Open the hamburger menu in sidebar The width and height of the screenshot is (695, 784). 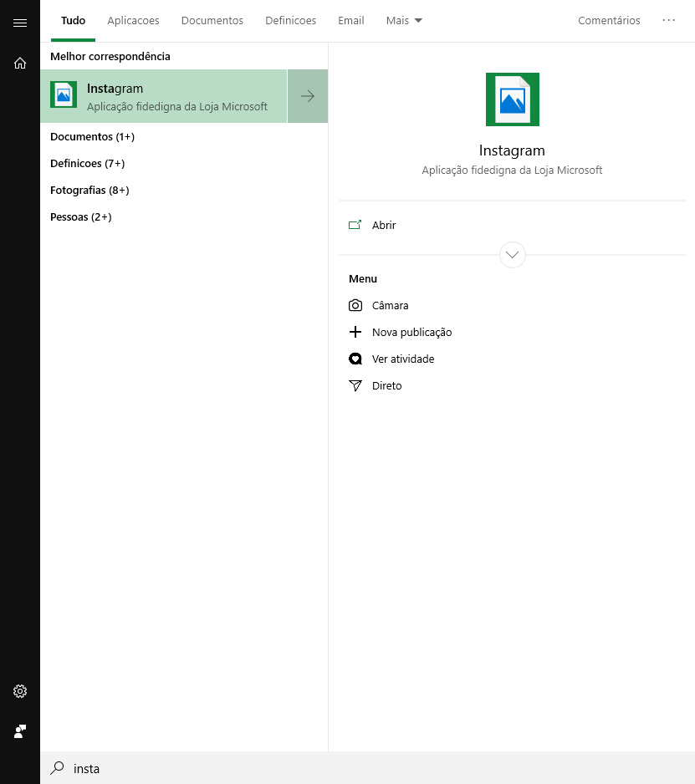(x=20, y=23)
